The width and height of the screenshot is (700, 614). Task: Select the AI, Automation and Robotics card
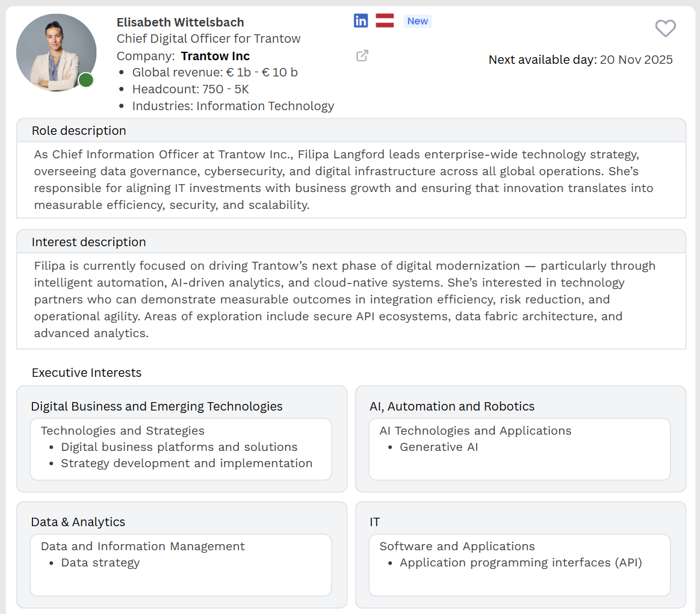(x=451, y=406)
